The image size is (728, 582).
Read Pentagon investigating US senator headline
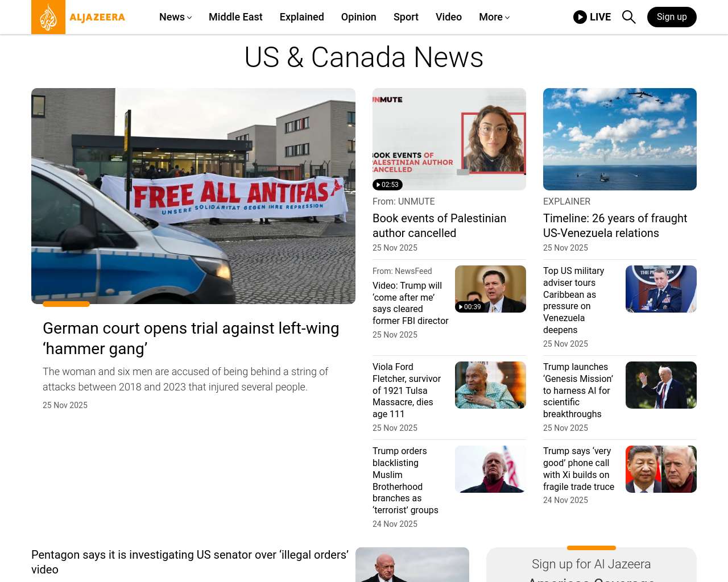pyautogui.click(x=190, y=562)
